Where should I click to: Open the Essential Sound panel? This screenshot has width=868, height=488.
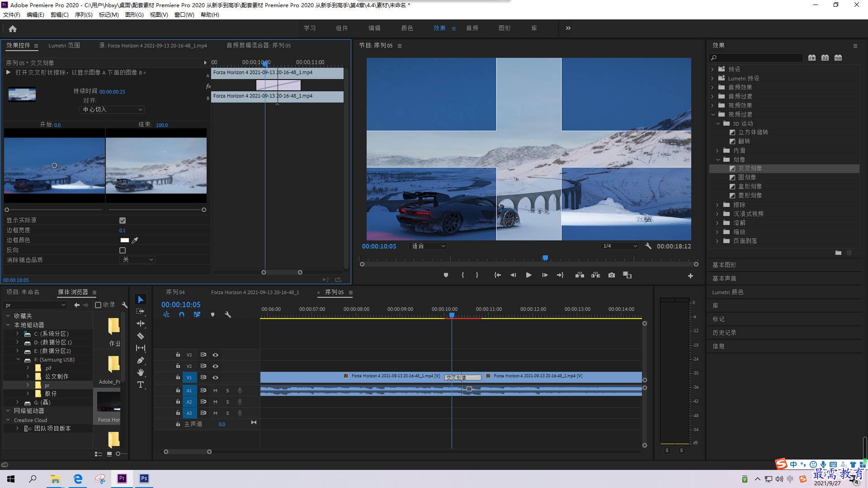pyautogui.click(x=724, y=279)
